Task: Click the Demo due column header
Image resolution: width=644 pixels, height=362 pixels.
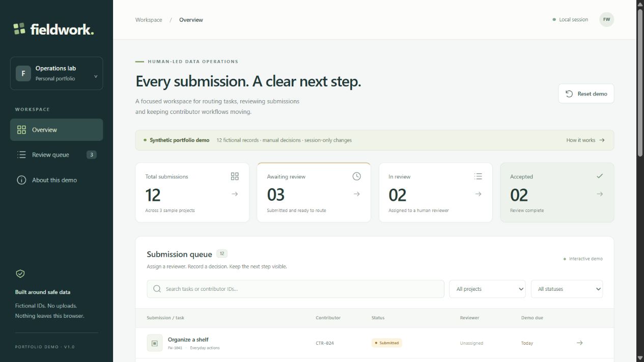Action: click(532, 318)
